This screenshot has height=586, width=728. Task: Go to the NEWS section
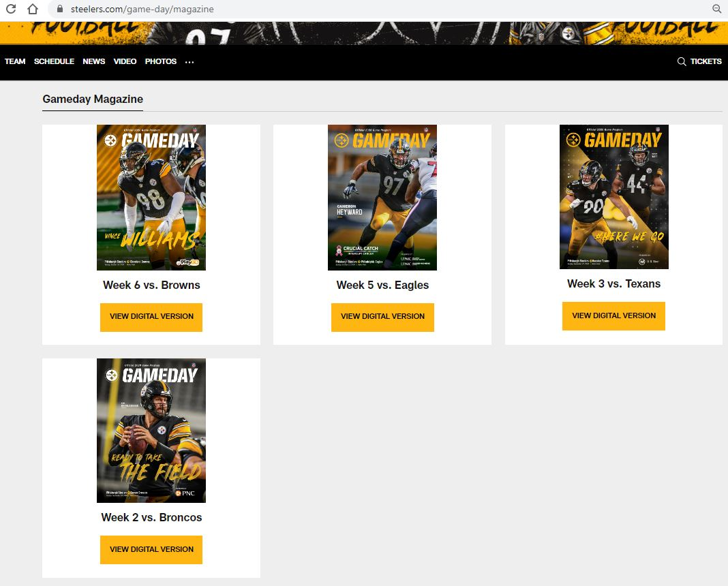click(x=94, y=61)
